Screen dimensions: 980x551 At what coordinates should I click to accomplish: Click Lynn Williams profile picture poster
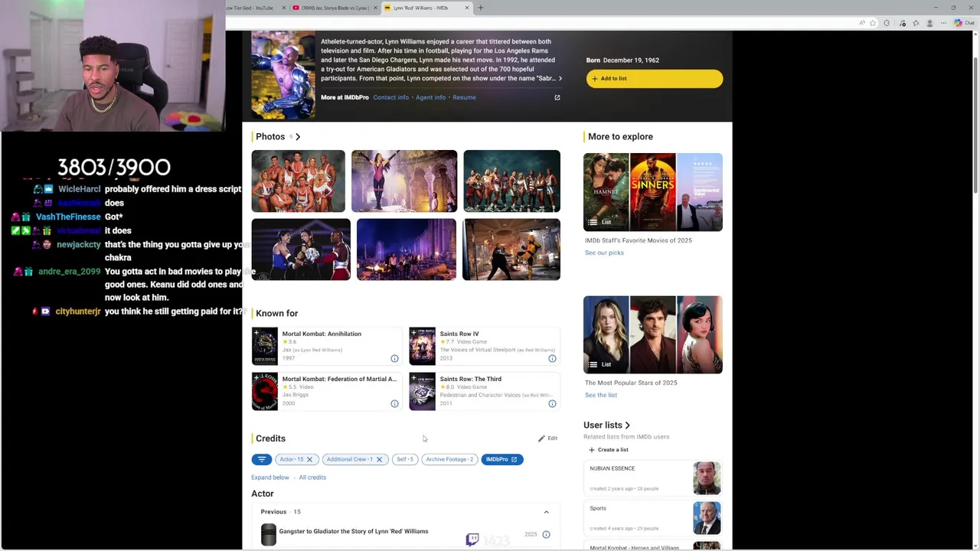(x=283, y=75)
